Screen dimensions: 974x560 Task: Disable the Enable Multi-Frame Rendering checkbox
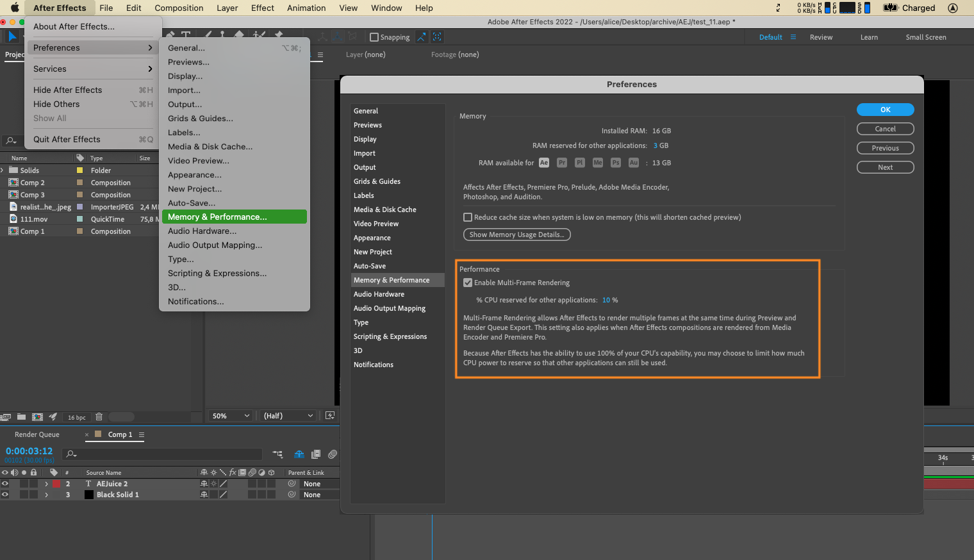(468, 283)
